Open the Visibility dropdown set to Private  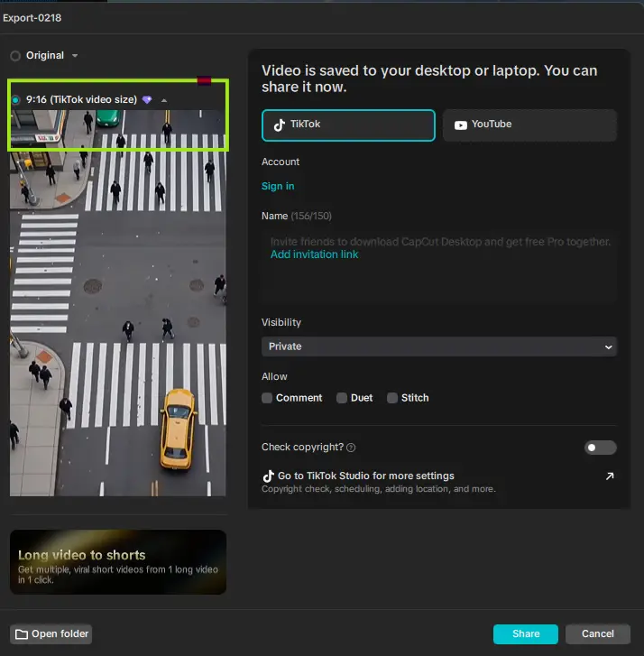pos(438,346)
